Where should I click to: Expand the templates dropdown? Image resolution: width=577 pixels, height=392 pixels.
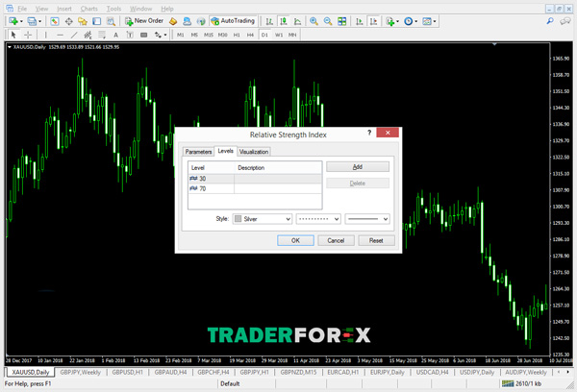435,21
